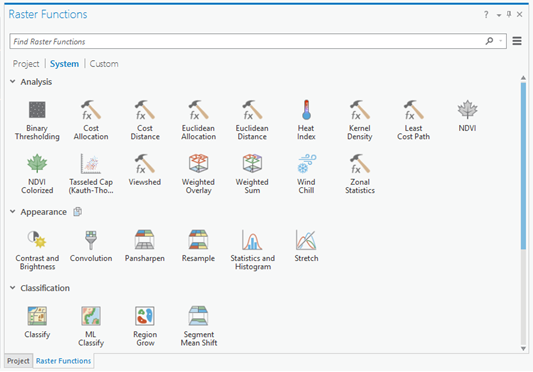
Task: Open the Cost Allocation function
Action: (x=91, y=120)
